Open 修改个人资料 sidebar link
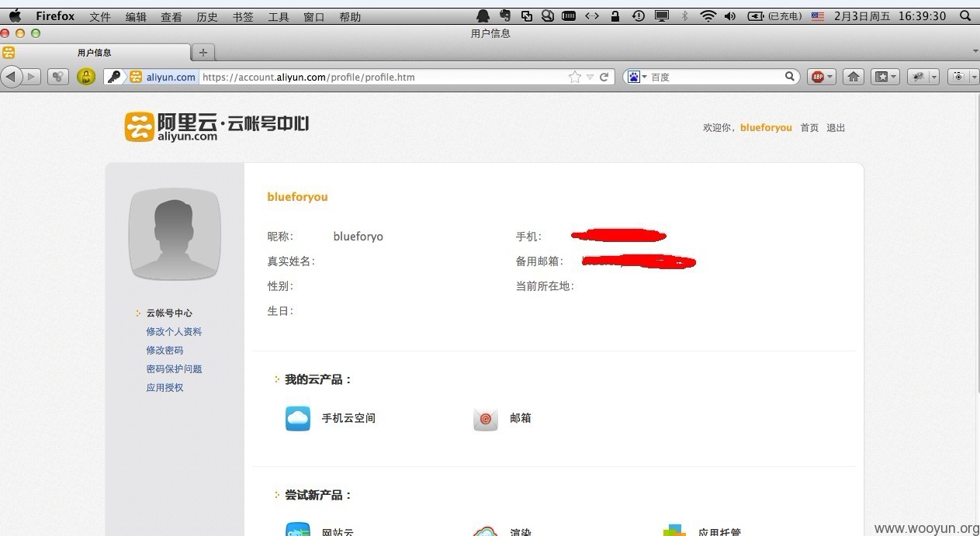 coord(174,332)
